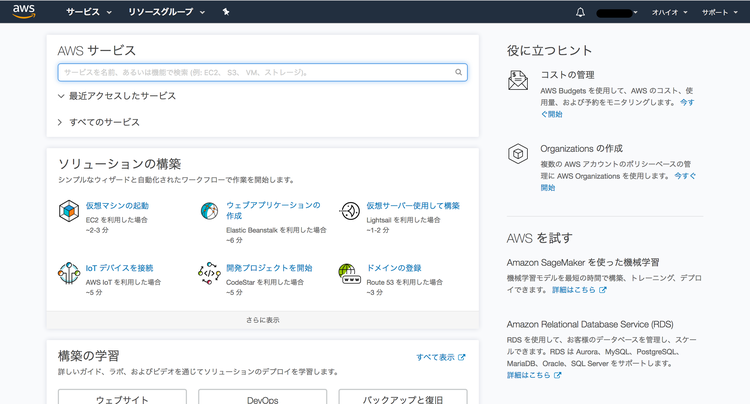Open the オハイオ region dropdown

pos(669,12)
